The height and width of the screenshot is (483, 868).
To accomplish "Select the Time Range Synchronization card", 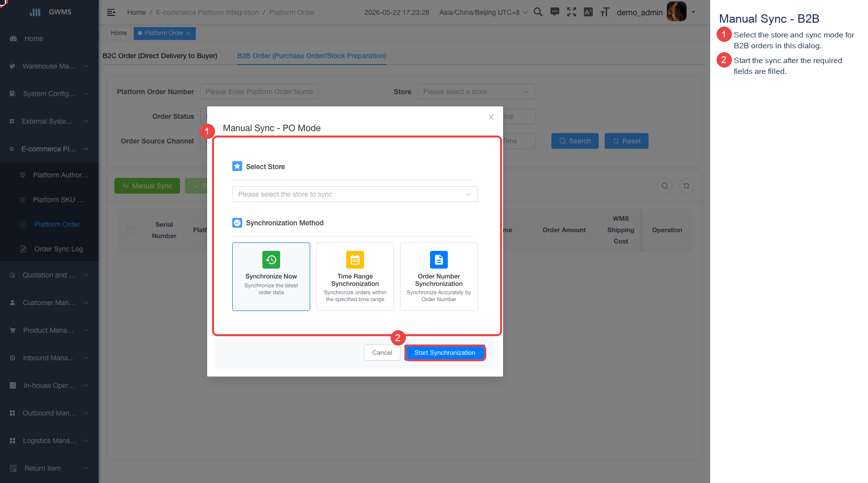I will click(355, 276).
